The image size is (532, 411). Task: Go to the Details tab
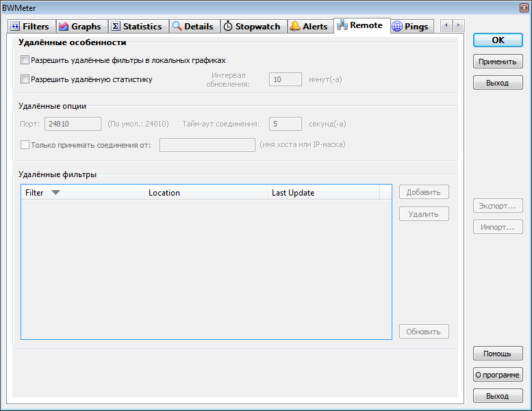(194, 27)
